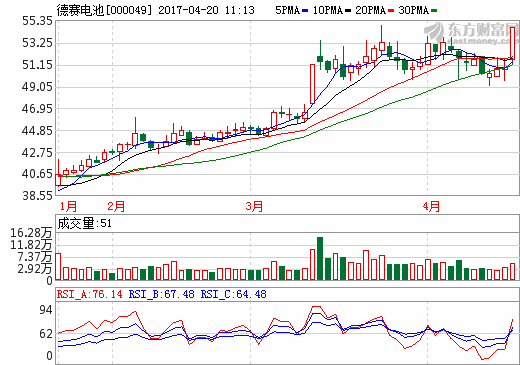Image resolution: width=520 pixels, height=365 pixels.
Task: Click the RSI_C:64.48 indicator label
Action: tap(233, 294)
